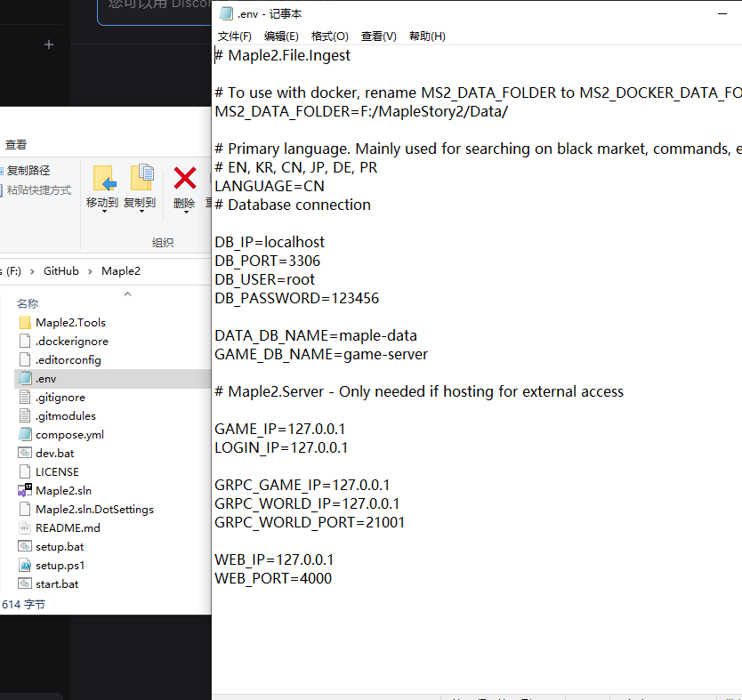
Task: Select the README.md file name
Action: (x=68, y=527)
